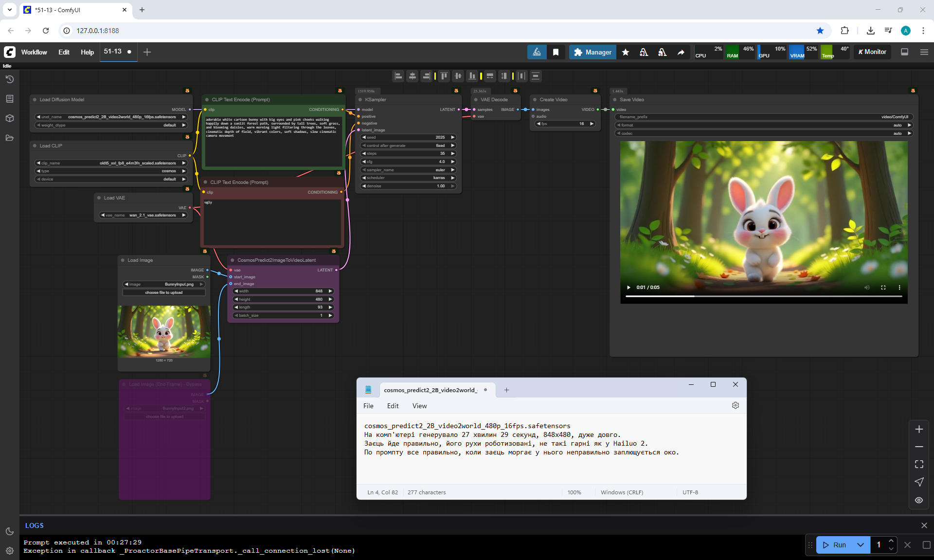Toggle link visibility eye icon

[919, 500]
